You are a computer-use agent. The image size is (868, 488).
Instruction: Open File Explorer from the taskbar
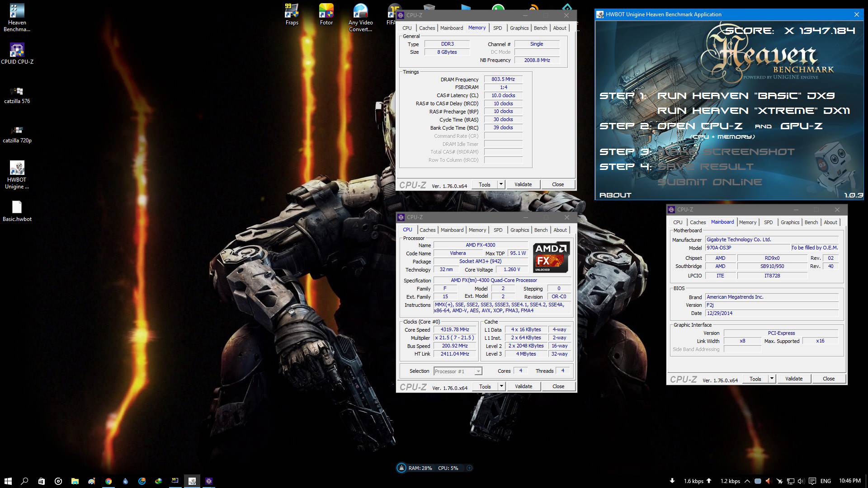[x=75, y=481]
